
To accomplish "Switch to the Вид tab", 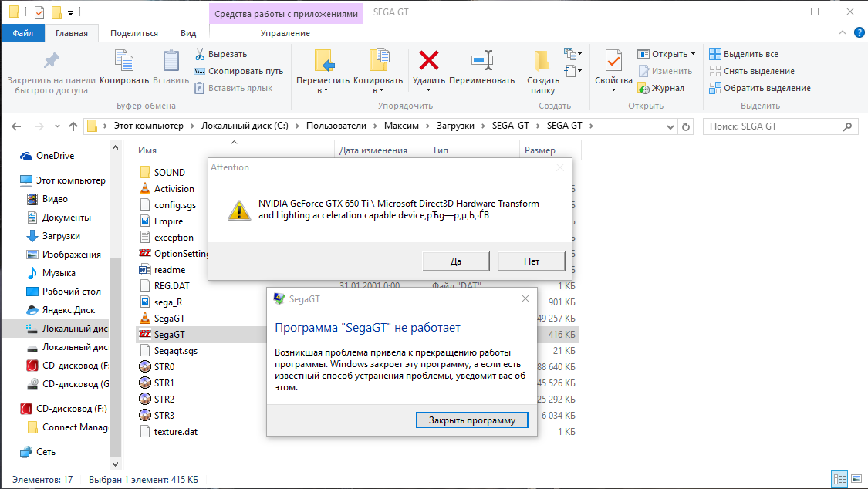I will pos(188,32).
